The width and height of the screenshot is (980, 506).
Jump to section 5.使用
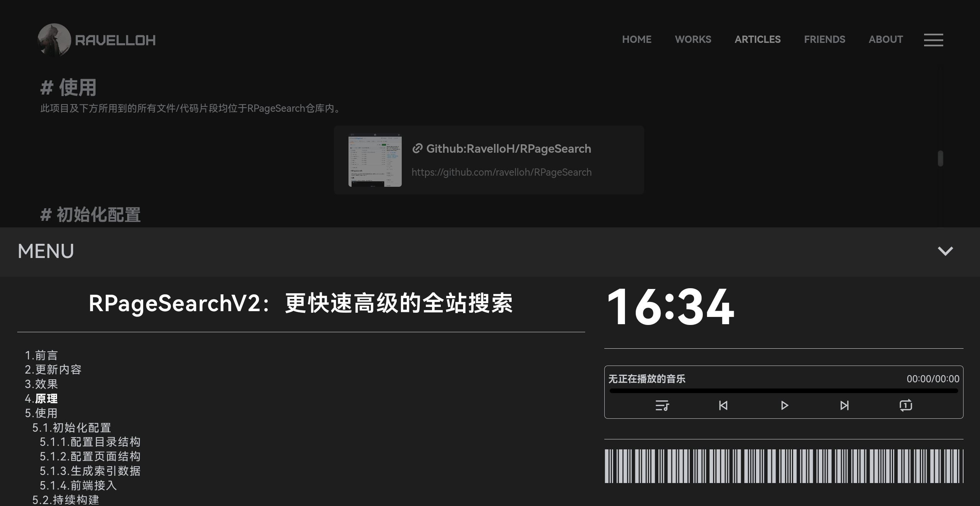click(x=41, y=413)
